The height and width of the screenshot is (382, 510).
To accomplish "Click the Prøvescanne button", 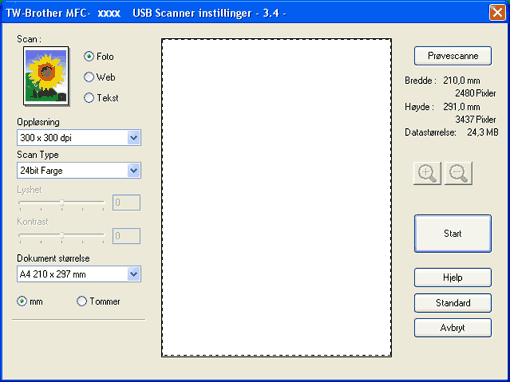I will point(453,56).
